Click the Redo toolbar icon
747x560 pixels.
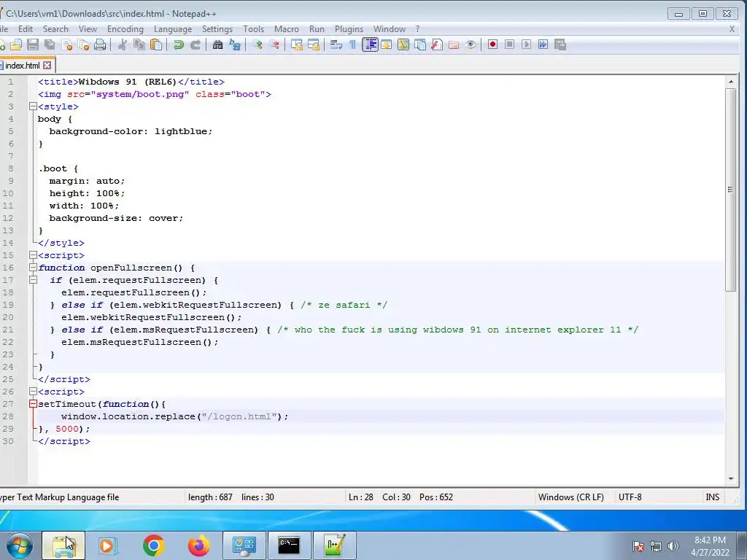[x=196, y=44]
